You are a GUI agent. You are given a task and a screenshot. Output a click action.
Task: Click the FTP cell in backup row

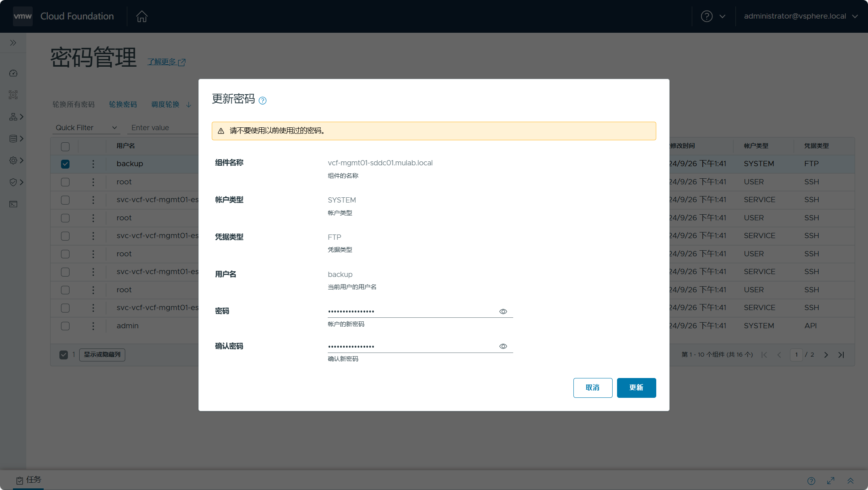tap(811, 164)
